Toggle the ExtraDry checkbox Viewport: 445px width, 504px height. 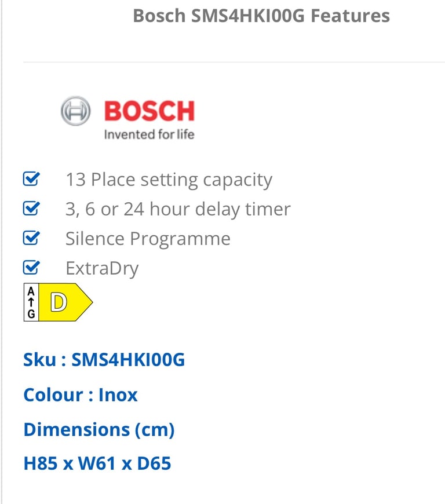coord(31,268)
